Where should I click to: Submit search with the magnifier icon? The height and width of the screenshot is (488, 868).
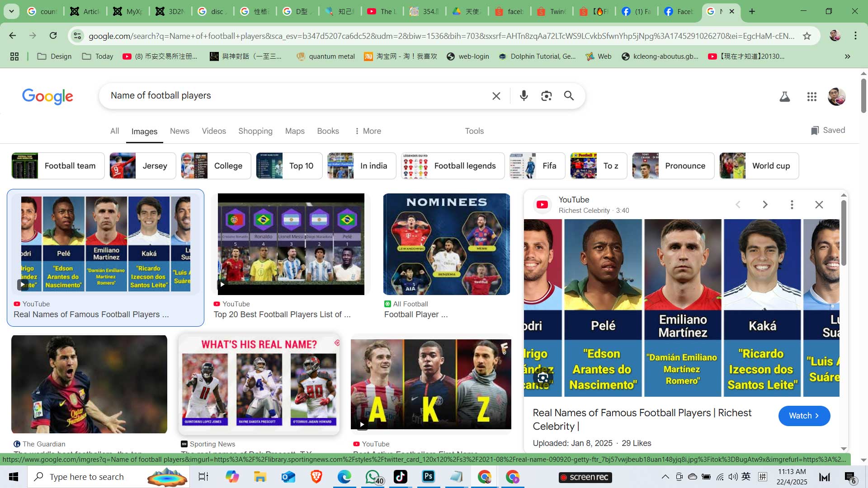tap(569, 96)
